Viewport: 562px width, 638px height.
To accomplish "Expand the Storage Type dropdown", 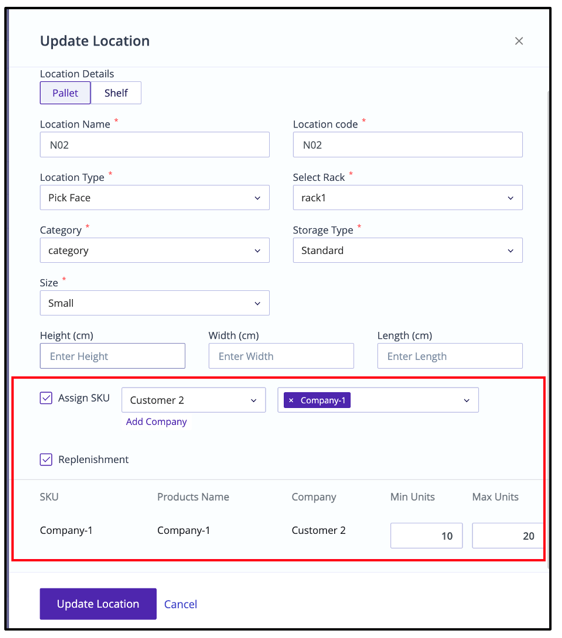I will pos(407,250).
